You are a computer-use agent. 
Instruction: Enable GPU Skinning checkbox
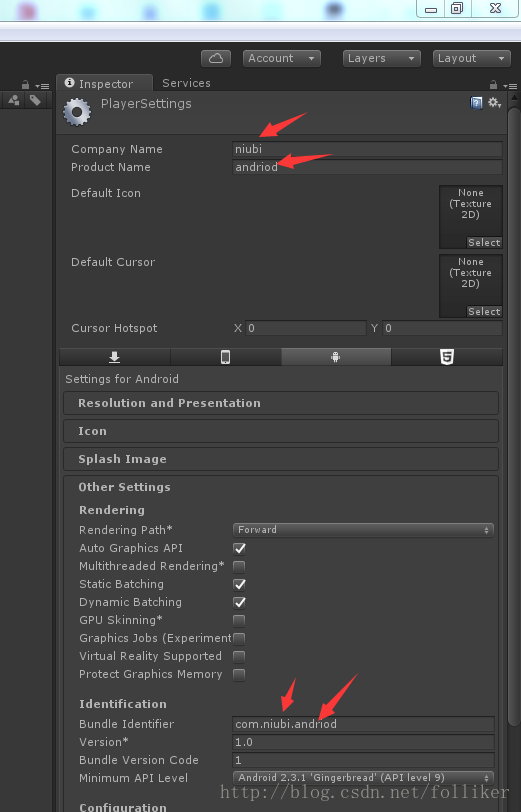click(x=239, y=620)
